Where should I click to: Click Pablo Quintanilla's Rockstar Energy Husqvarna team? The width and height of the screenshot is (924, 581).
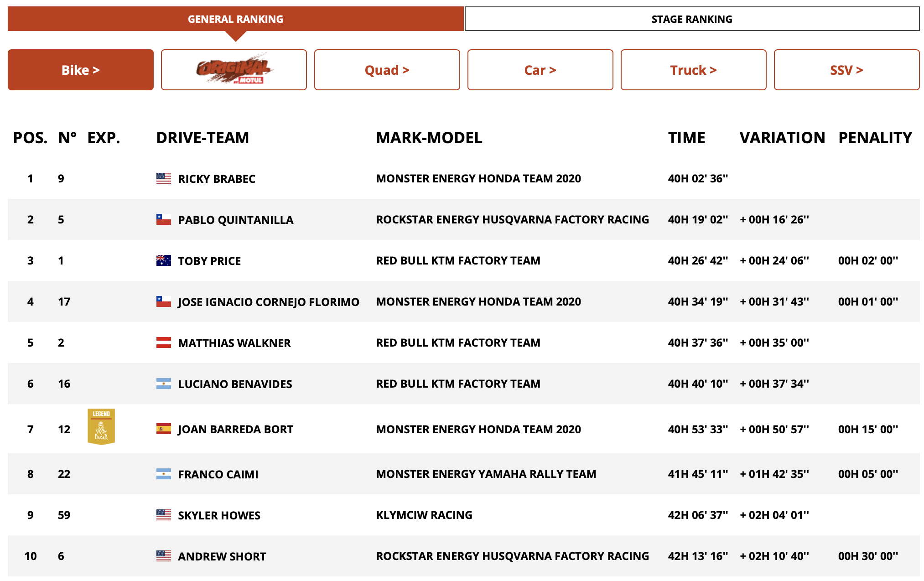pos(513,219)
